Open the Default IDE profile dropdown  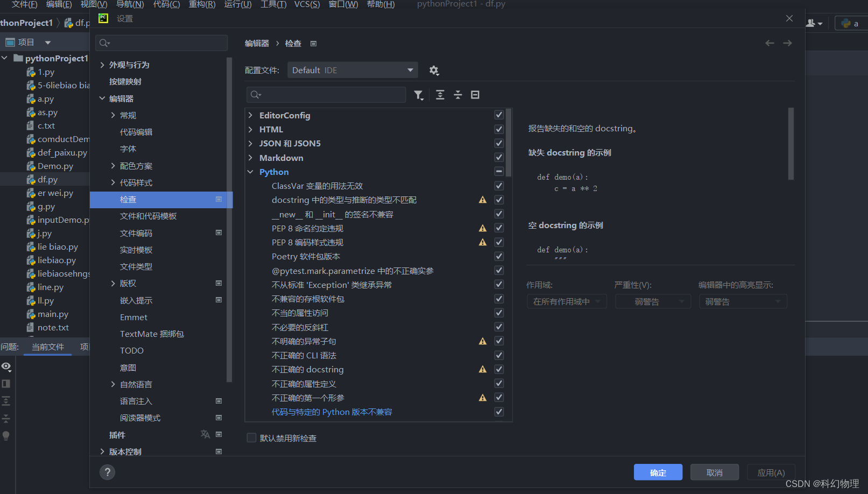(x=352, y=70)
